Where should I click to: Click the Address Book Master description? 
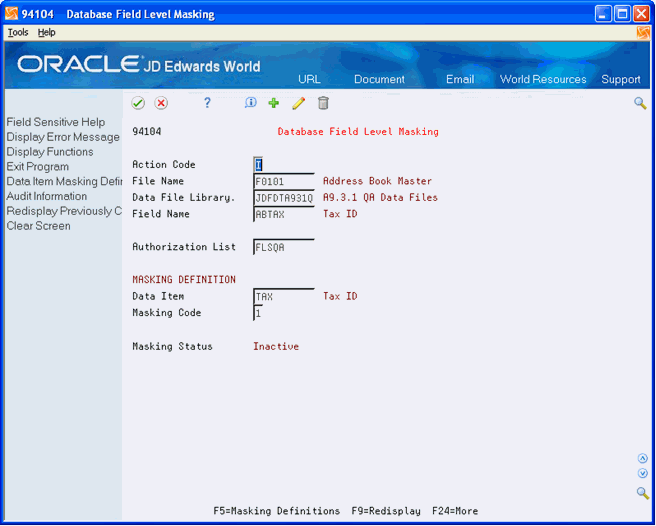pyautogui.click(x=377, y=181)
